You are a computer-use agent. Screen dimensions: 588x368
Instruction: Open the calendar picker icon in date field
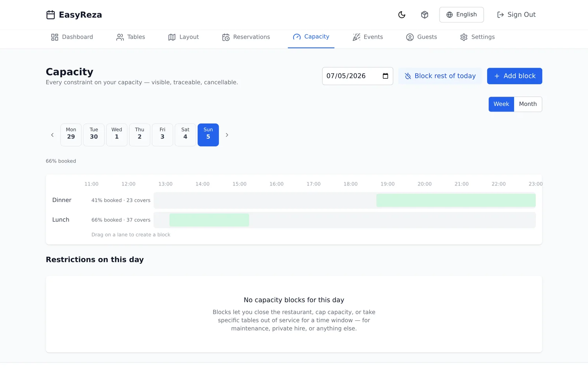(x=385, y=76)
